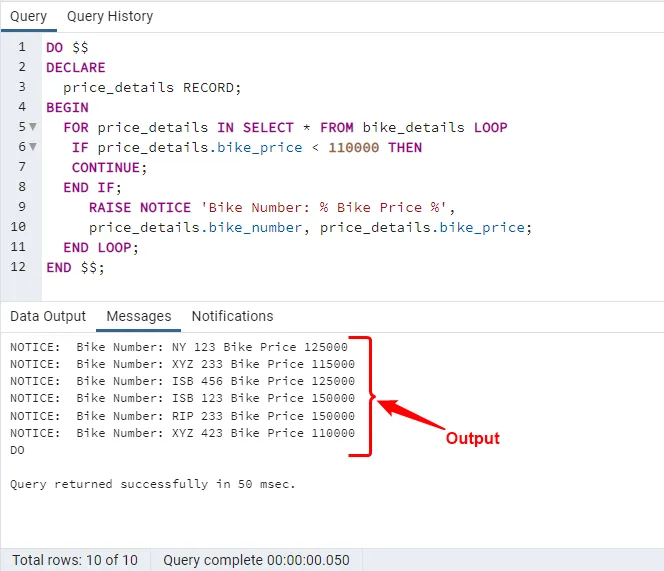The width and height of the screenshot is (664, 571).
Task: Select the Messages tab
Action: pyautogui.click(x=139, y=316)
